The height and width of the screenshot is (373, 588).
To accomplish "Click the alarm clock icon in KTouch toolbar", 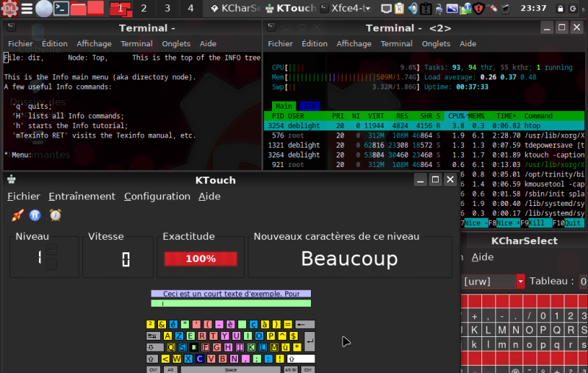I will point(56,215).
